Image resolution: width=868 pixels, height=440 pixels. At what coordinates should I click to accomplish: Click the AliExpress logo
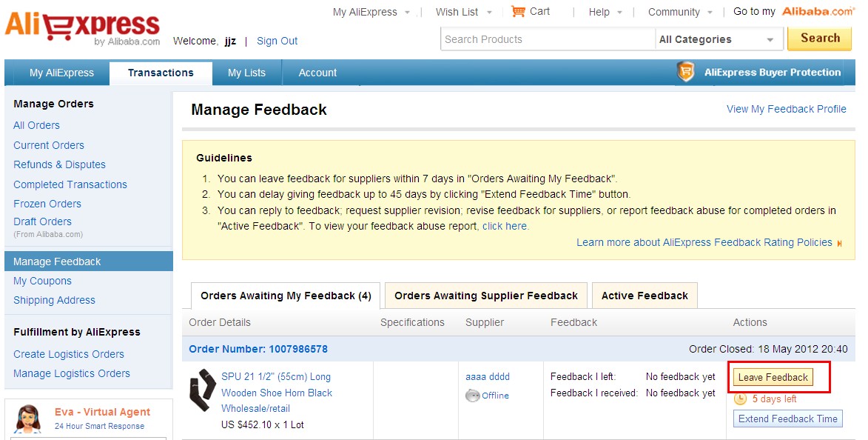[x=82, y=28]
